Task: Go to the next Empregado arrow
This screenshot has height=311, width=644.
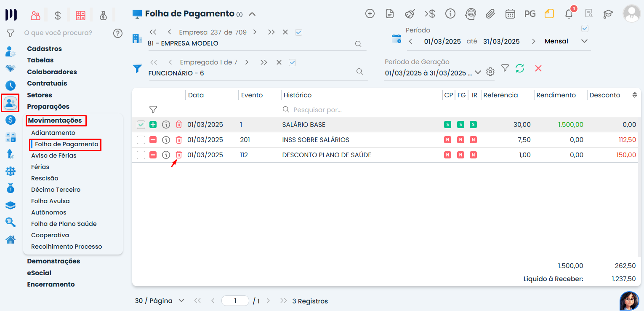Action: pyautogui.click(x=247, y=62)
